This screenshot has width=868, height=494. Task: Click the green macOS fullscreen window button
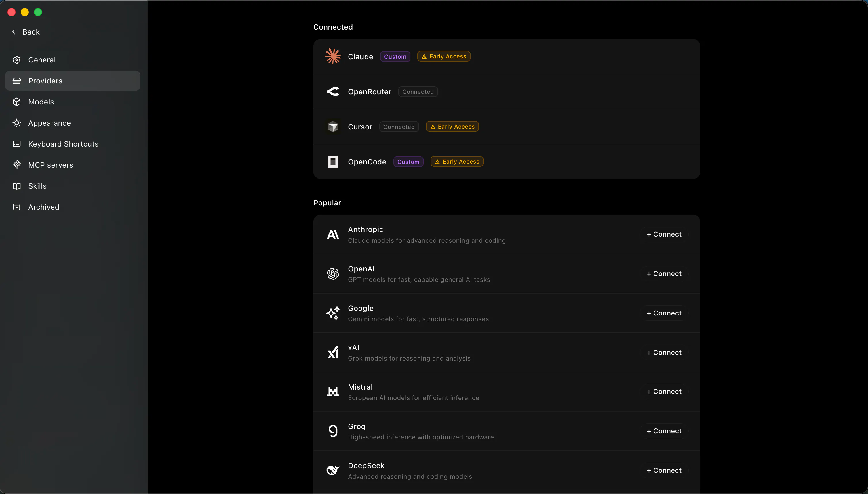(38, 12)
